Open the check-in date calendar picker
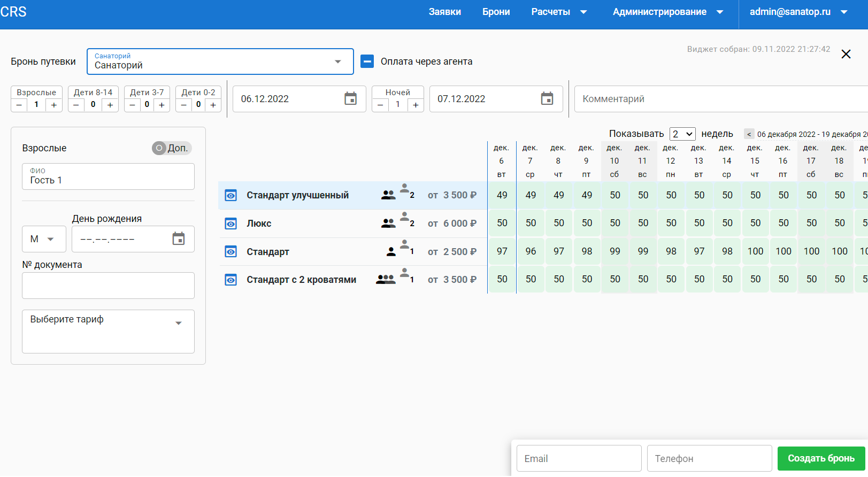This screenshot has width=868, height=477. [350, 99]
